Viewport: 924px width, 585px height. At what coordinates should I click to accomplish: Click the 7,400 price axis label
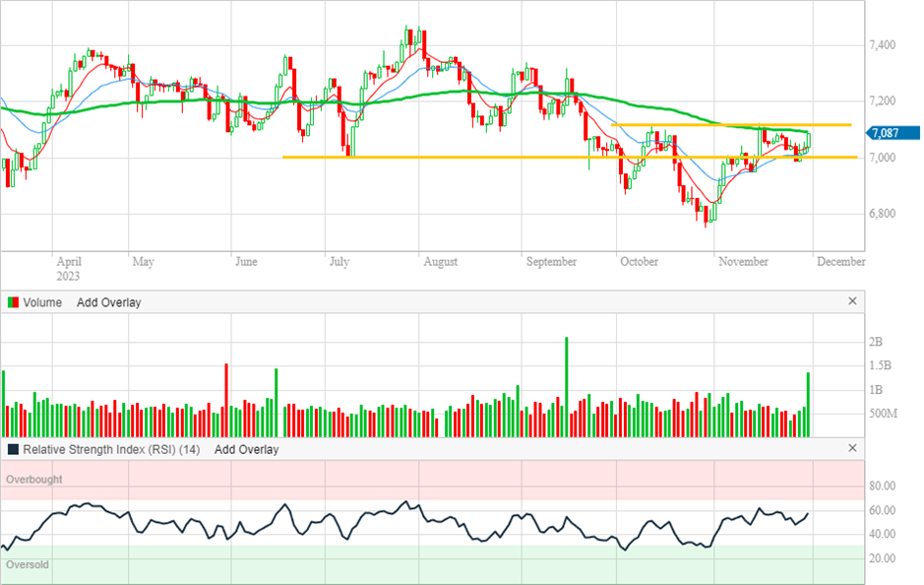pos(882,45)
